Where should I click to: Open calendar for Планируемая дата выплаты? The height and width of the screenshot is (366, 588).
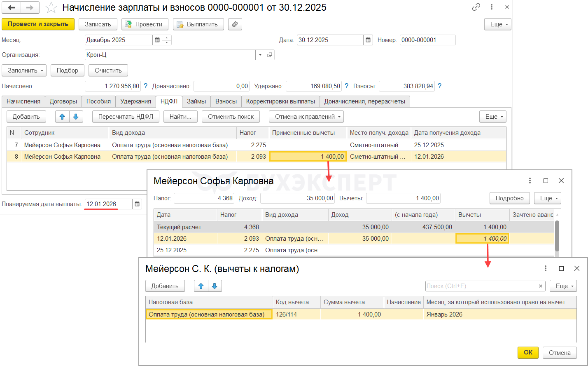click(137, 204)
